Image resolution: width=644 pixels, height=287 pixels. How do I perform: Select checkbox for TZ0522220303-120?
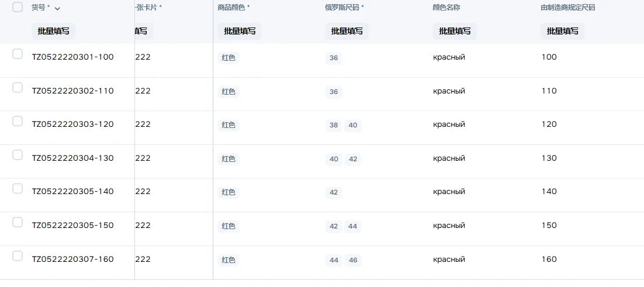[x=18, y=121]
